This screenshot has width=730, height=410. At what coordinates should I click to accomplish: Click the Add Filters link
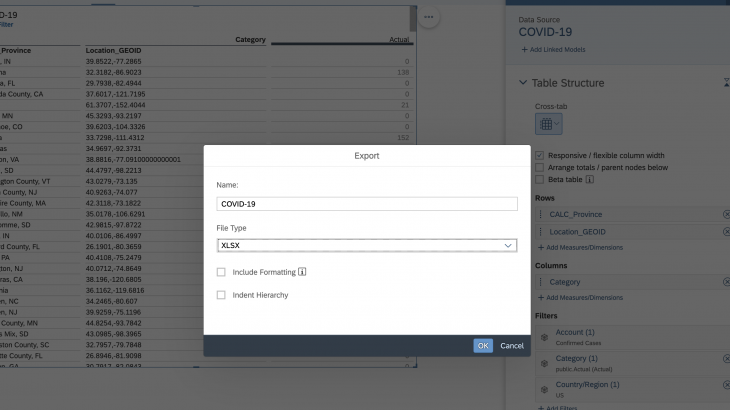(557, 408)
